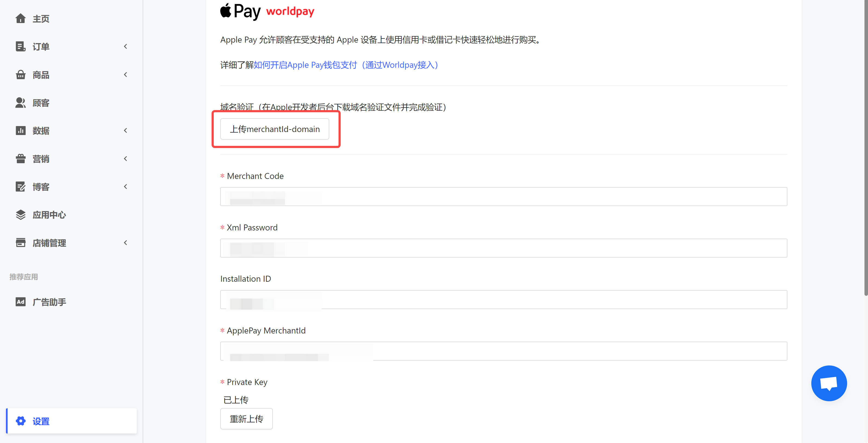
Task: Click 上传merchantId-domain button
Action: coord(275,129)
